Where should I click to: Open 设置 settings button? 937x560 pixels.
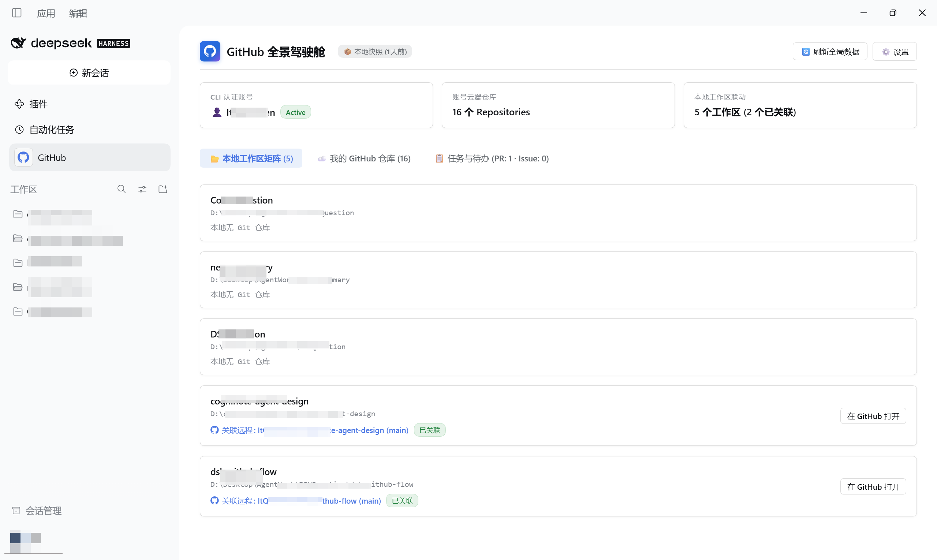895,51
